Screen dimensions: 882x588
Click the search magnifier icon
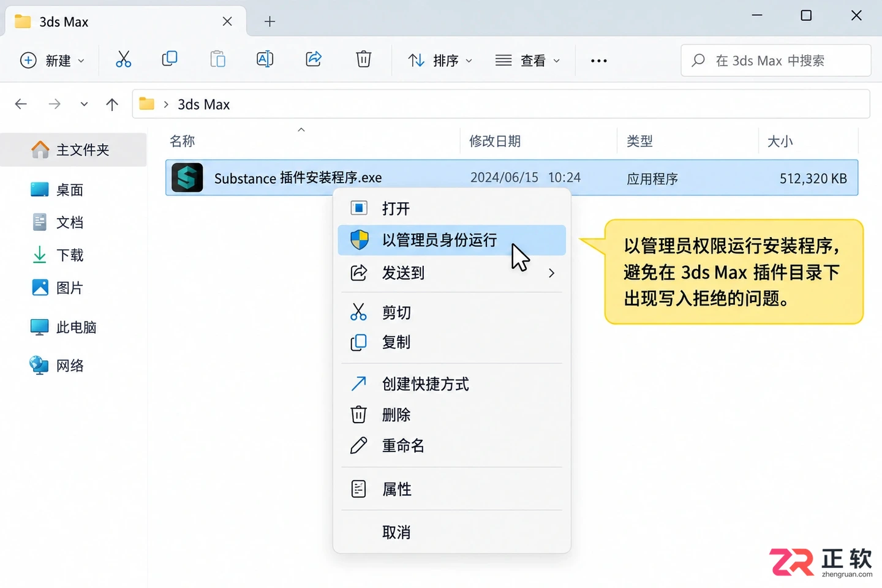click(x=698, y=60)
